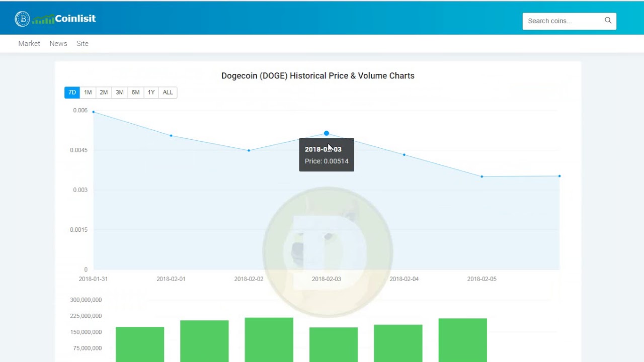Viewport: 644px width, 362px height.
Task: Open the Market menu
Action: pyautogui.click(x=29, y=44)
